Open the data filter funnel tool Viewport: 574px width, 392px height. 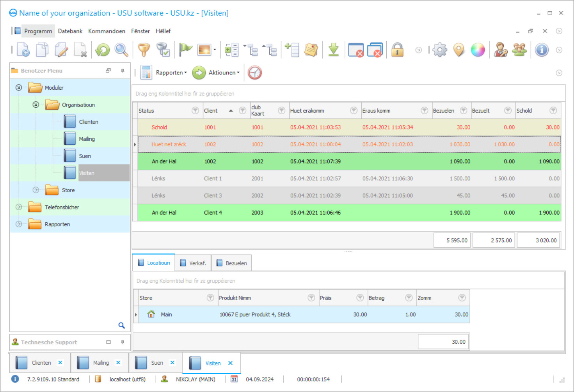coord(143,50)
